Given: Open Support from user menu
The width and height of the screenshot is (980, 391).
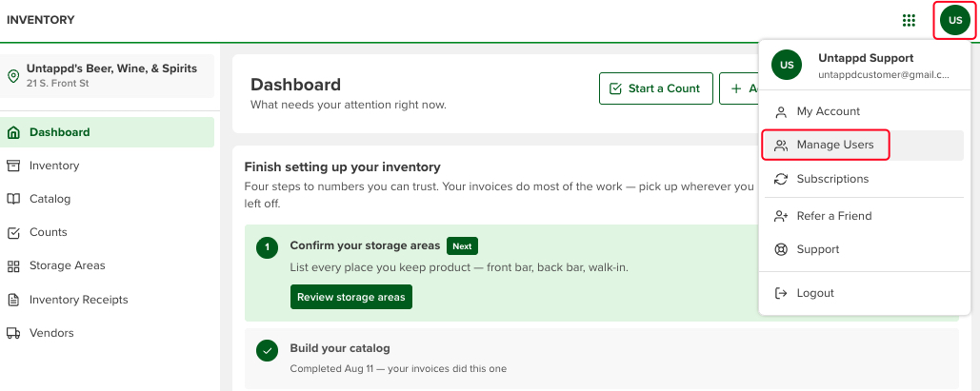Looking at the screenshot, I should pos(863,250).
